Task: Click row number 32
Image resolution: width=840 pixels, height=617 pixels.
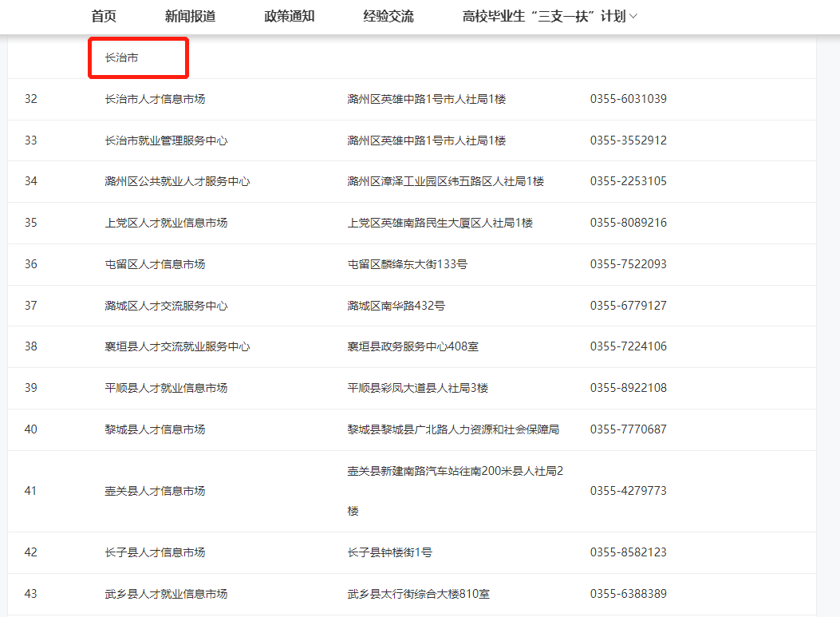Action: 31,99
